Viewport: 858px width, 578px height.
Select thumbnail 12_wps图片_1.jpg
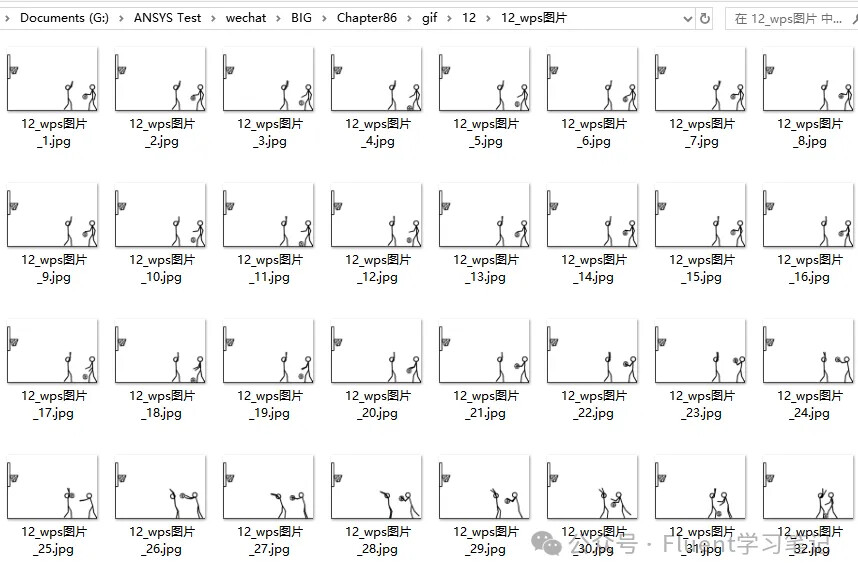pyautogui.click(x=53, y=82)
